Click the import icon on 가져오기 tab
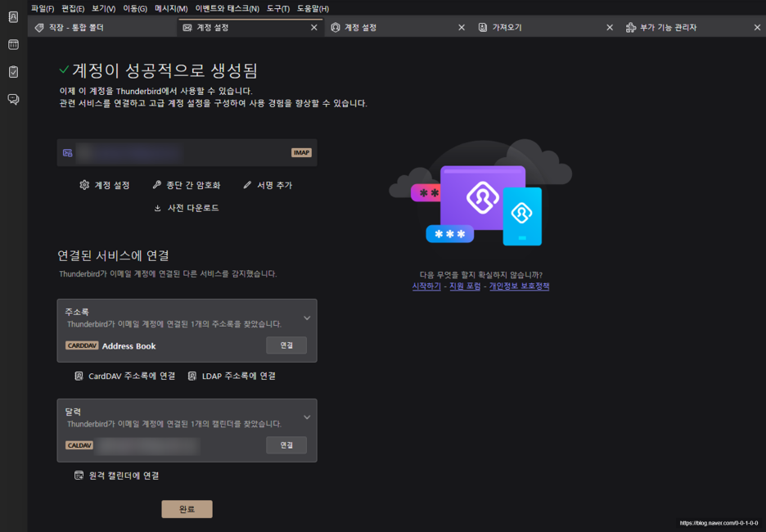 tap(483, 27)
